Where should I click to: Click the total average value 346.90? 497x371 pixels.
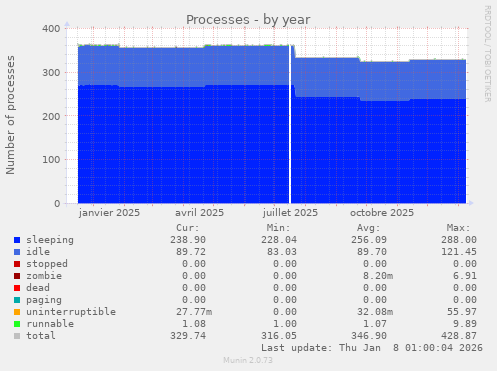(x=369, y=336)
